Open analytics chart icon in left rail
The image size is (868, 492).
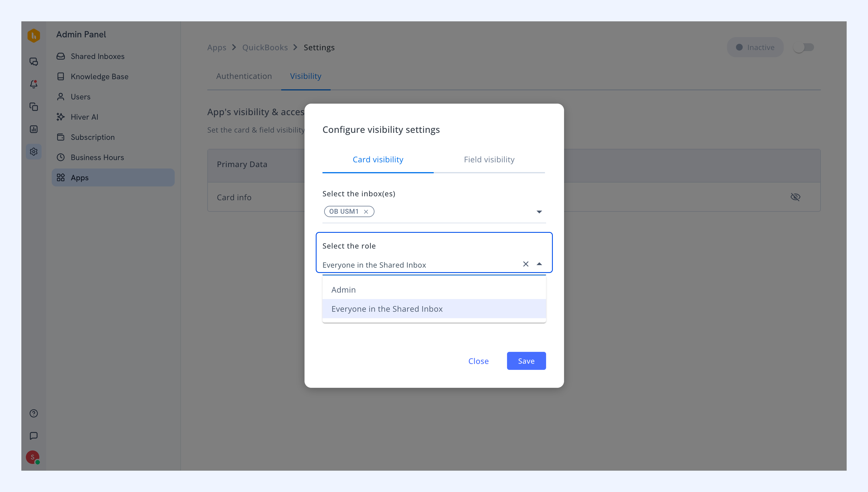tap(33, 129)
